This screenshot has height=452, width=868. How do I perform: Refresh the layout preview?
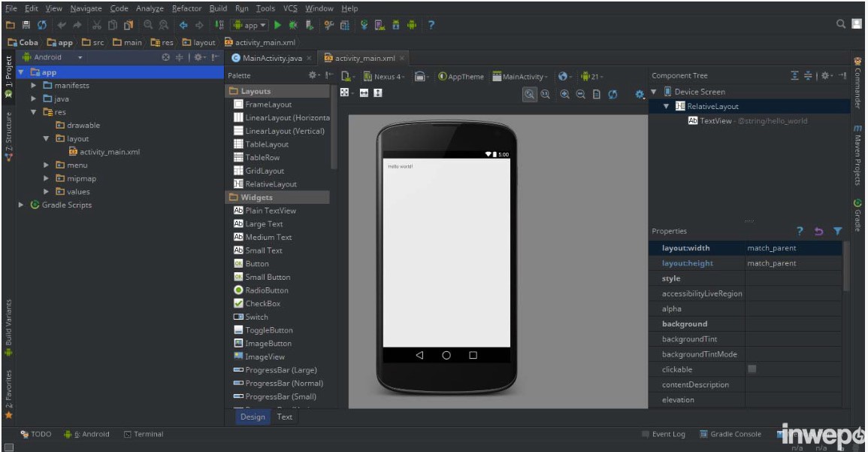[612, 94]
